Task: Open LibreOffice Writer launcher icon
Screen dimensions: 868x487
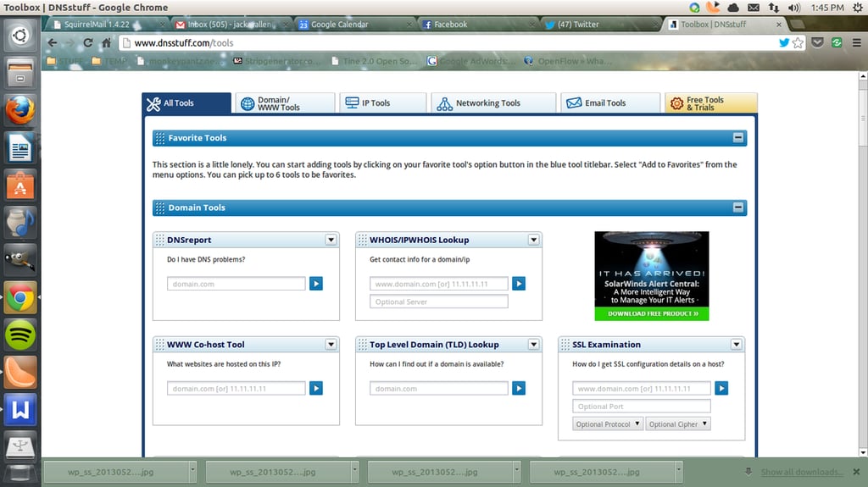Action: pyautogui.click(x=20, y=147)
